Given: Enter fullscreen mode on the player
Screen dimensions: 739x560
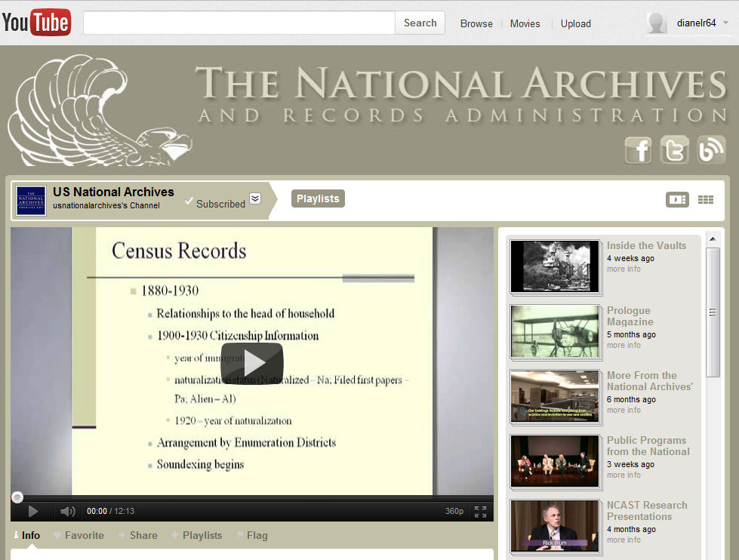Looking at the screenshot, I should pyautogui.click(x=480, y=511).
